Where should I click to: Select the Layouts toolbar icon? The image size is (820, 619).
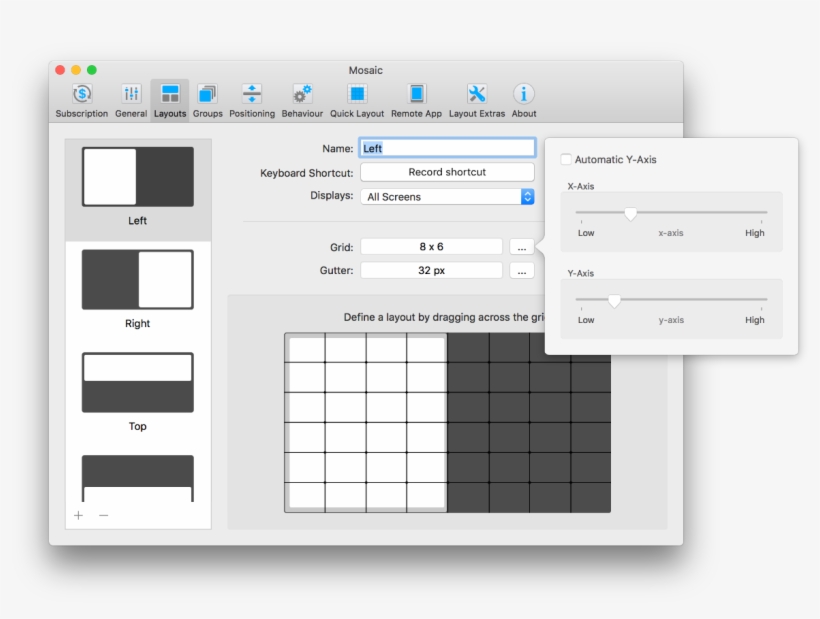tap(169, 95)
